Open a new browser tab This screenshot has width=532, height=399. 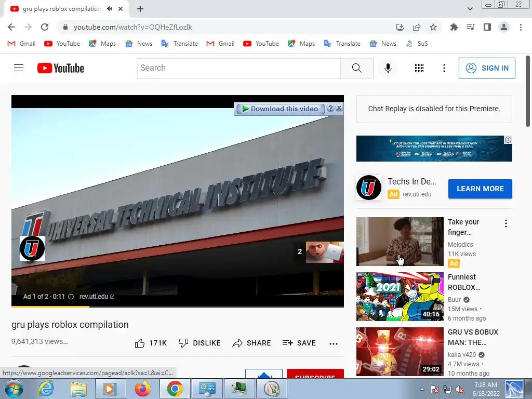tap(140, 9)
